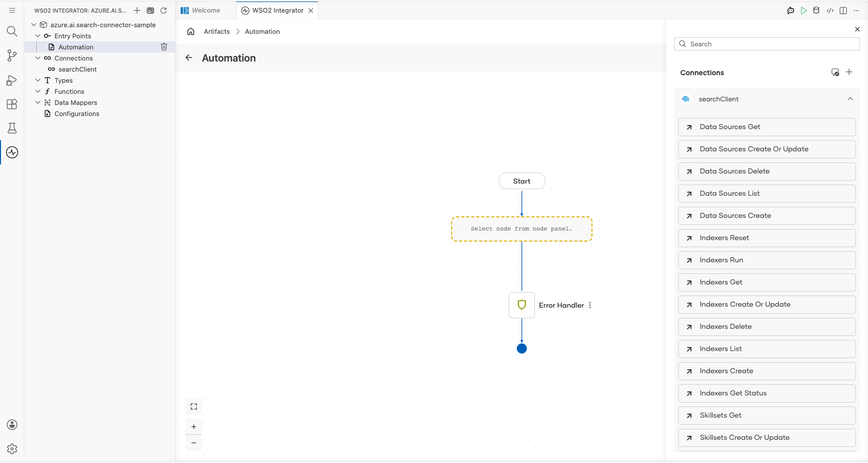Fit diagram to screen
The image size is (868, 463).
coord(194,407)
